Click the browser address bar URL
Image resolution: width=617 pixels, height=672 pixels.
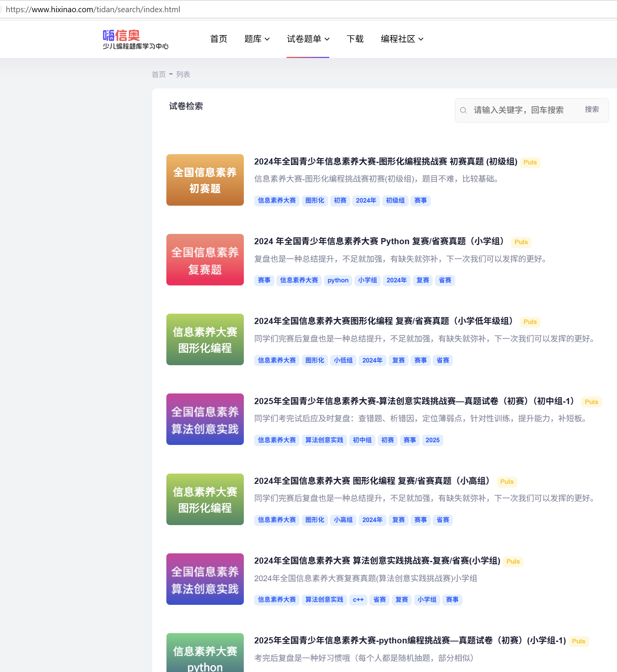tap(93, 10)
